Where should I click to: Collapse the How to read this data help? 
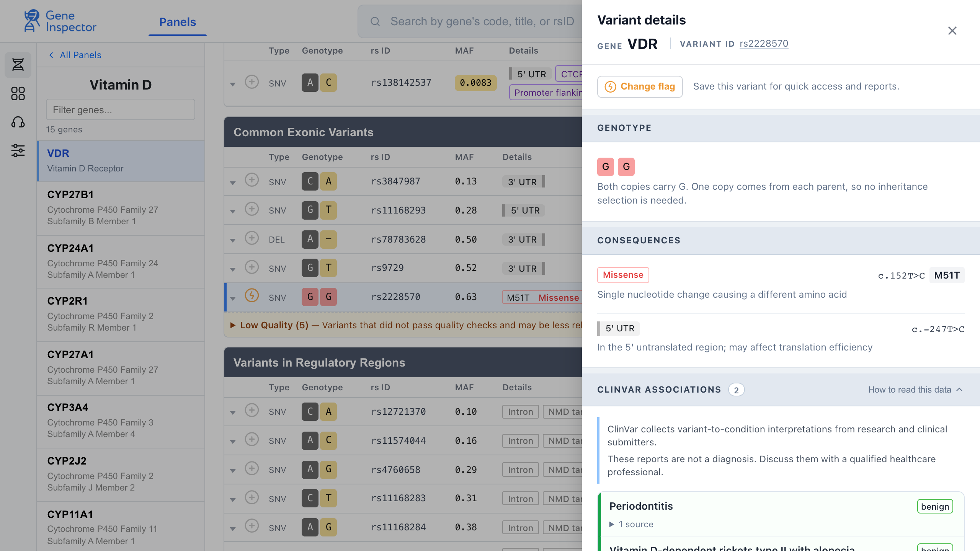915,390
